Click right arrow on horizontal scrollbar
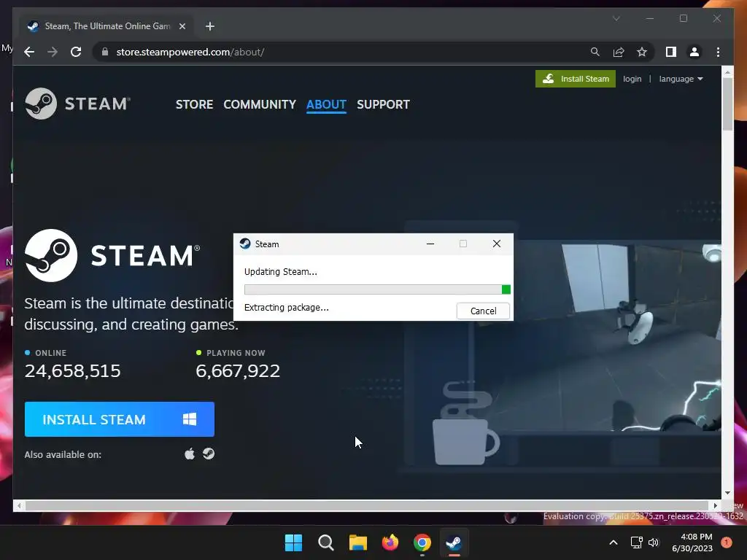747x560 pixels. [715, 505]
